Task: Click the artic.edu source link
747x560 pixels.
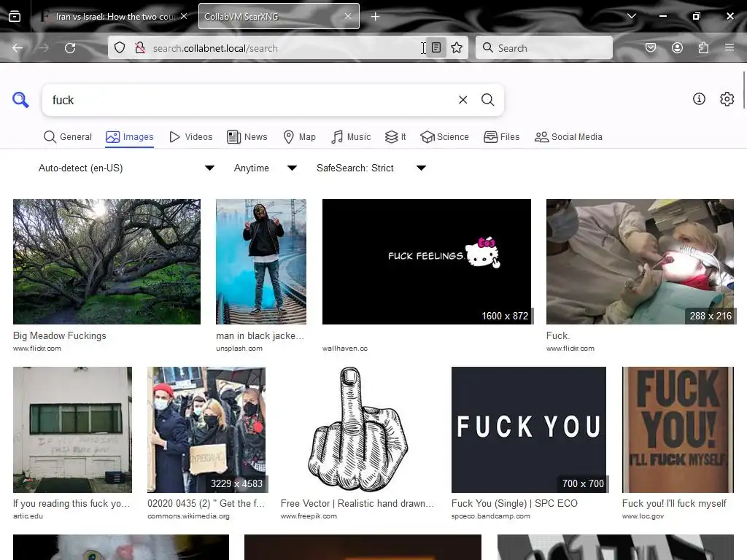Action: coord(28,516)
